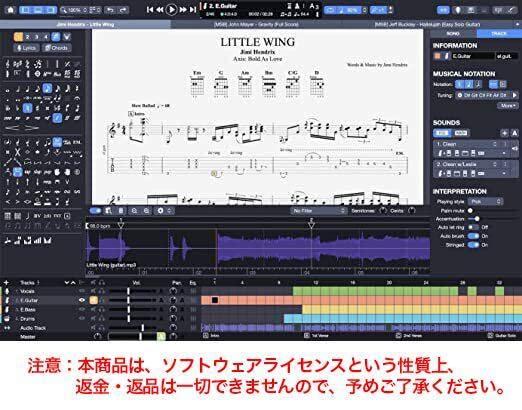The width and height of the screenshot is (522, 410).
Task: Click the More button under Tuning
Action: 508,106
